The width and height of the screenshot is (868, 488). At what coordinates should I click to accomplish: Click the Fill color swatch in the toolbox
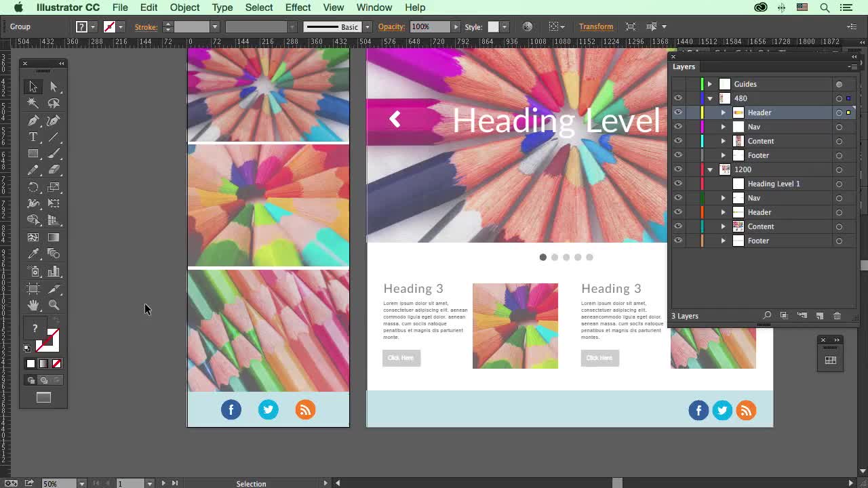[x=35, y=329]
